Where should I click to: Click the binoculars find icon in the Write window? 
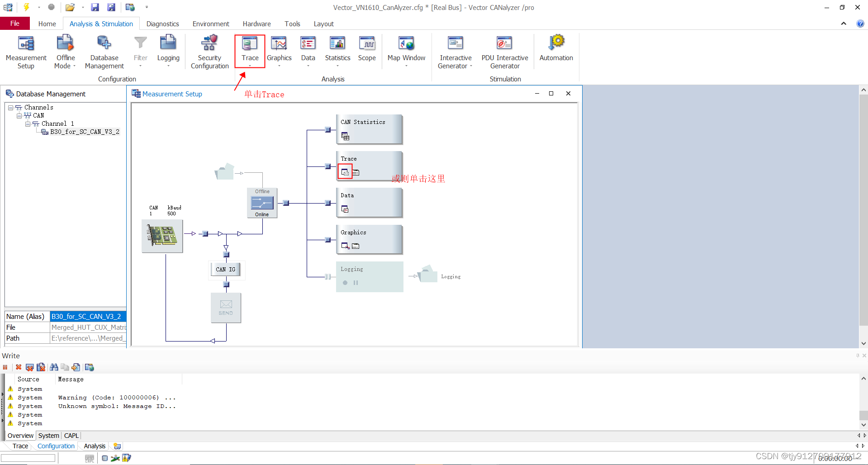click(54, 367)
